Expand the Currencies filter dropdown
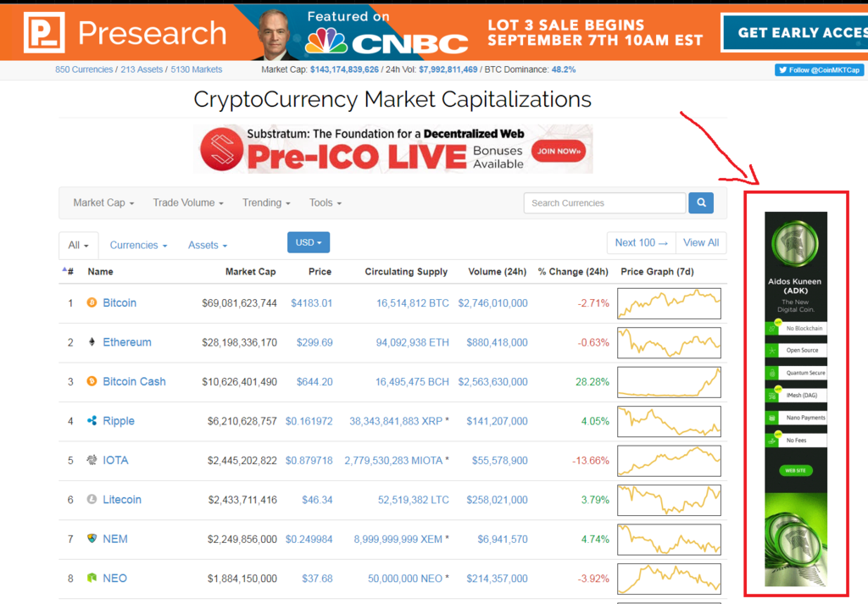Image resolution: width=868 pixels, height=604 pixels. (138, 245)
